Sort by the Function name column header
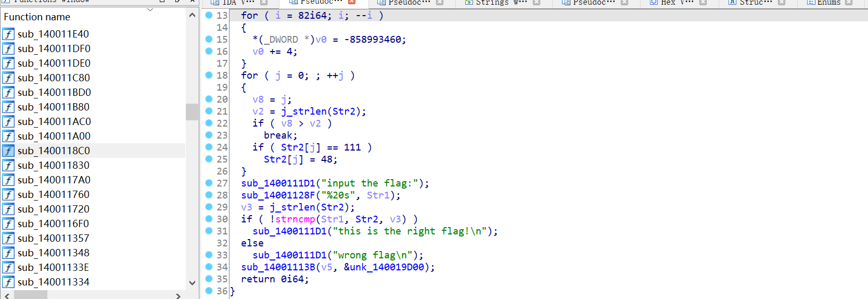Image resolution: width=868 pixels, height=299 pixels. point(37,17)
